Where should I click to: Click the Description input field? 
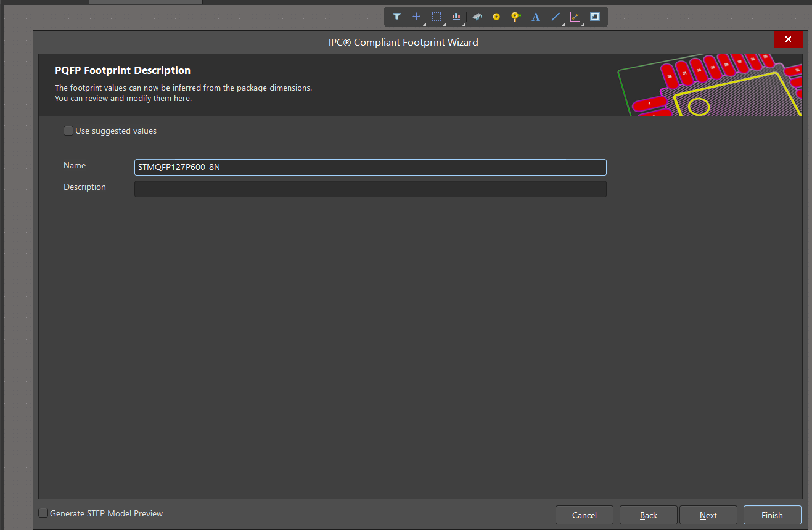click(370, 189)
